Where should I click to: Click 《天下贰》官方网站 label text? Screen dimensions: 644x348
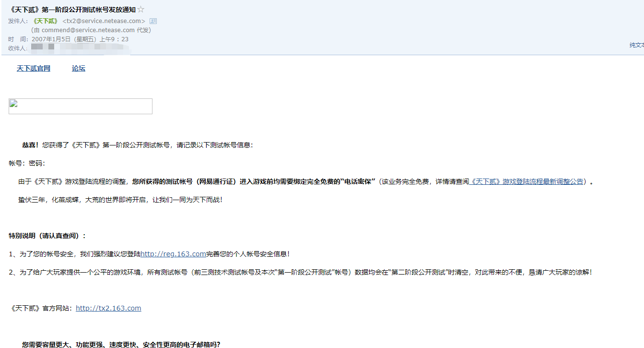pos(40,308)
